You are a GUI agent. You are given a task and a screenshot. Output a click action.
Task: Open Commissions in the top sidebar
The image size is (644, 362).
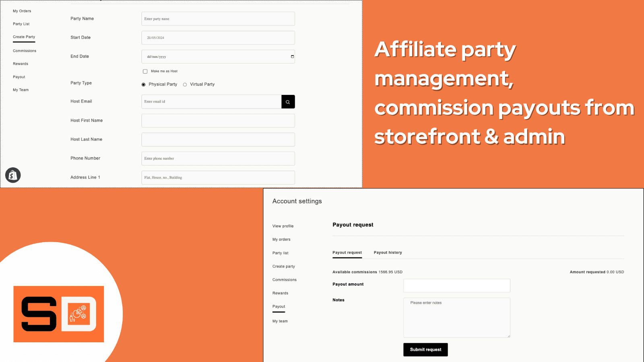25,51
